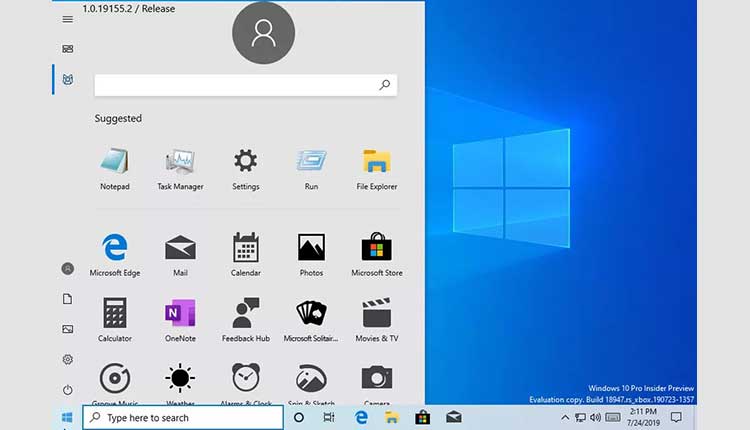Open File Explorer from the taskbar
This screenshot has width=750, height=430.
point(392,418)
